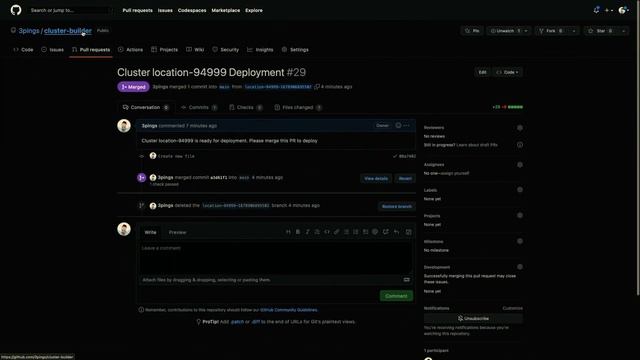Viewport: 640px width, 360px height.
Task: Open the three-dot menu on the comment
Action: pos(407,125)
